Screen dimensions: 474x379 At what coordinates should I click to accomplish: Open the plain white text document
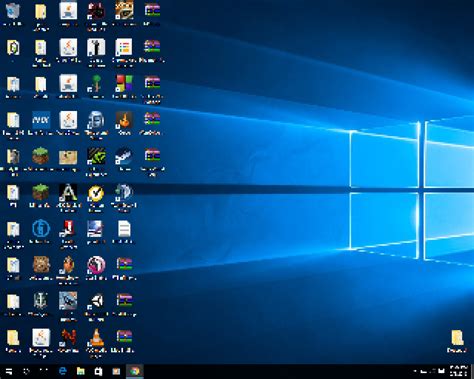[x=124, y=229]
